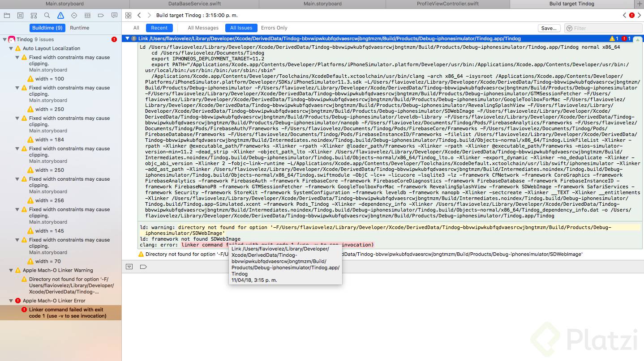644x361 pixels.
Task: Switch to Buildtime issues
Action: (x=47, y=28)
